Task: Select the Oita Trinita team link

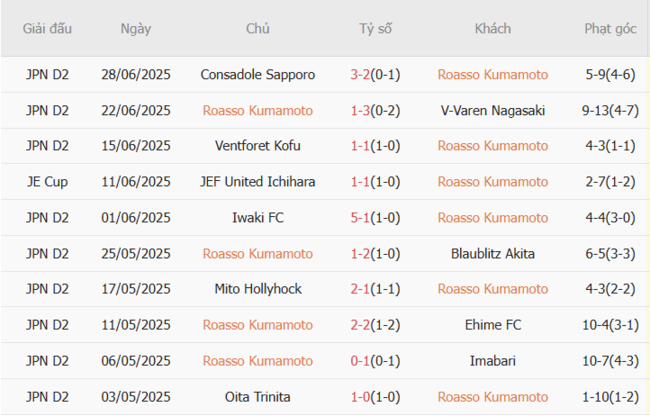Action: pyautogui.click(x=257, y=398)
